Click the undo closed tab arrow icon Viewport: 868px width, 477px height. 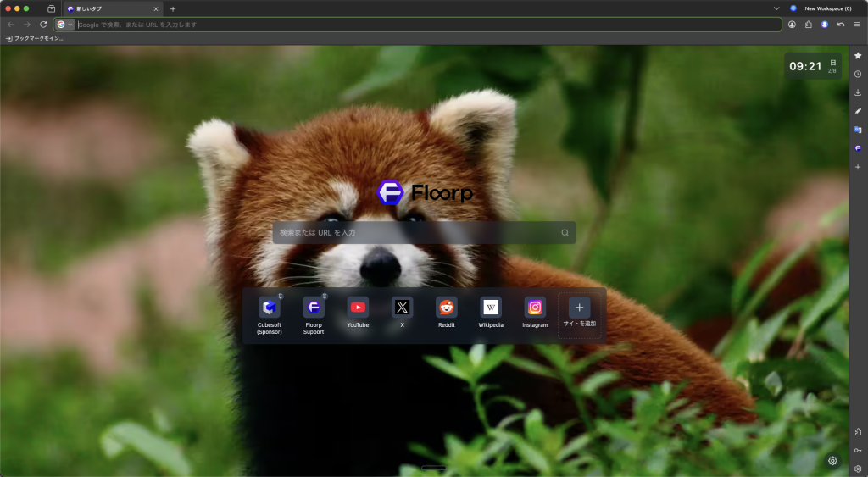841,25
